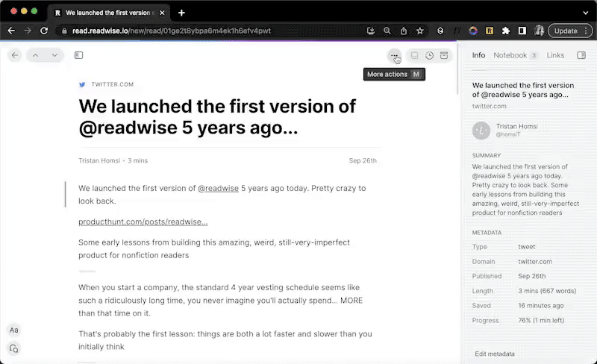Open the More actions menu
597x364 pixels.
(x=394, y=55)
